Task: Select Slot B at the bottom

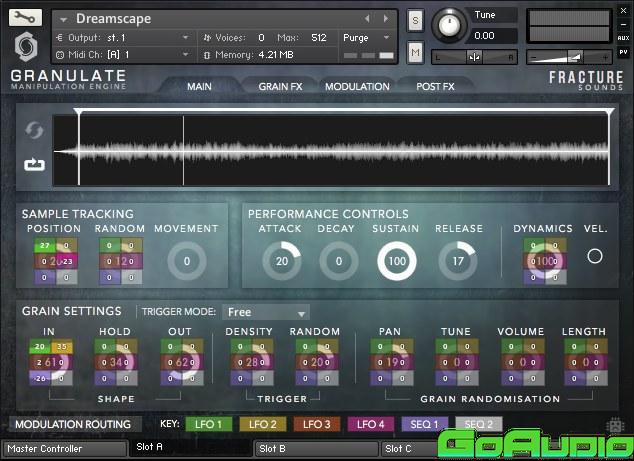Action: point(316,449)
